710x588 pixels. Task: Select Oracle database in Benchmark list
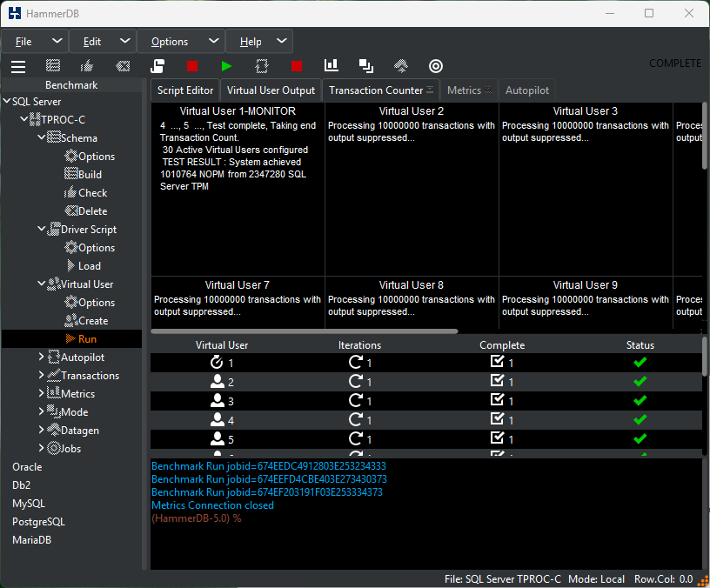pyautogui.click(x=27, y=467)
